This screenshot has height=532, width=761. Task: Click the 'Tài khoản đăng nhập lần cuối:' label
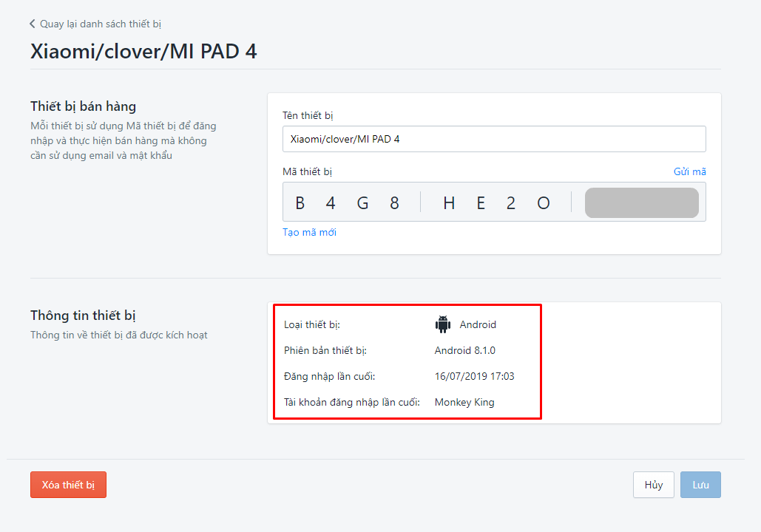pyautogui.click(x=352, y=402)
